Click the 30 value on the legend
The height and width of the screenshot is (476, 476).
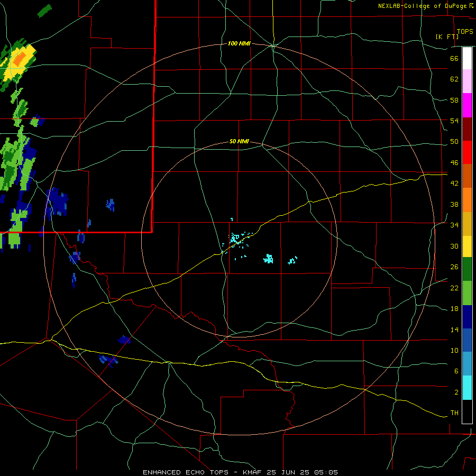454,246
